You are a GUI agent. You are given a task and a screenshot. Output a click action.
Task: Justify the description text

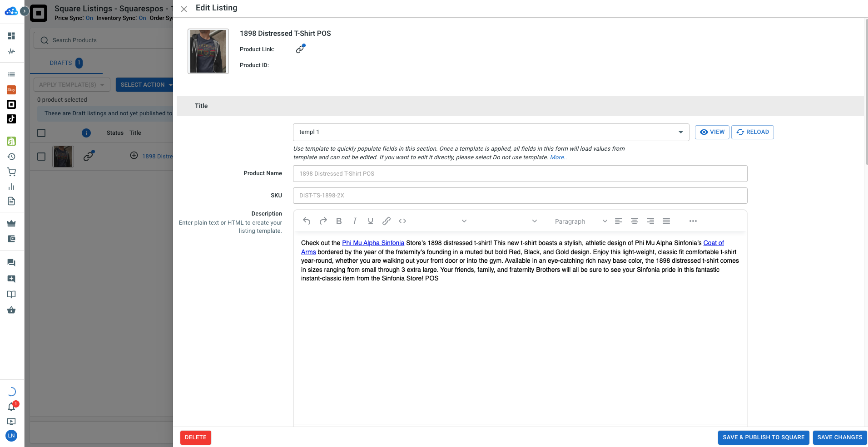pos(666,221)
